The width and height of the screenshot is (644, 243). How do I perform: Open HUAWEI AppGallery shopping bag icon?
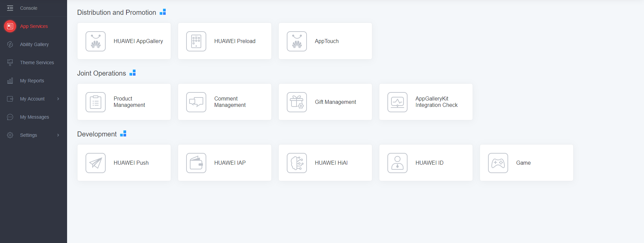click(96, 41)
